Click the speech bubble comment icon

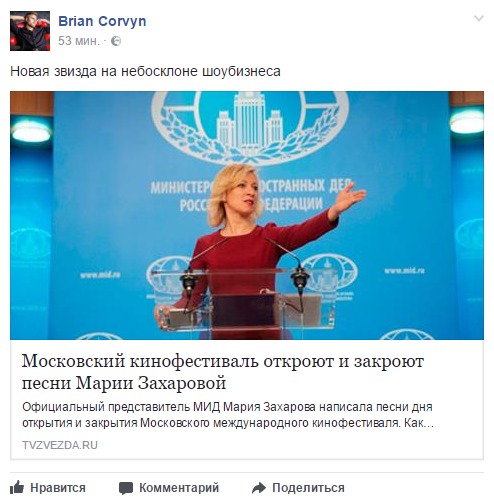click(126, 488)
